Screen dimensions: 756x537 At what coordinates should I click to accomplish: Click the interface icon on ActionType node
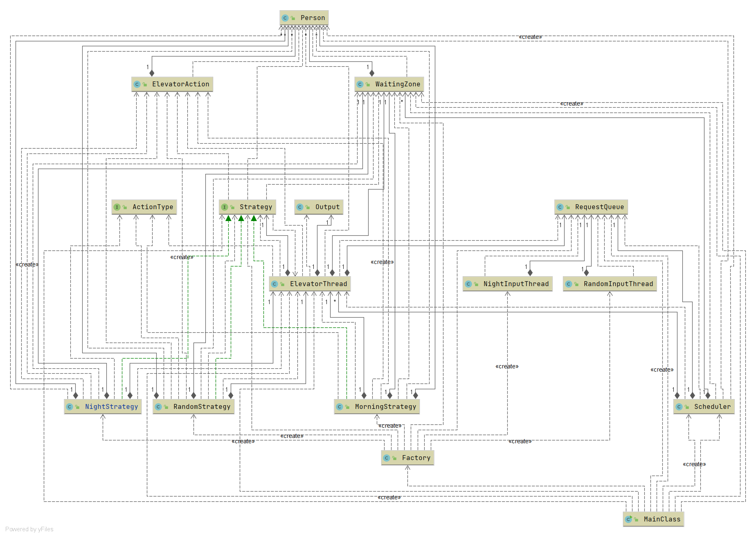pos(117,207)
